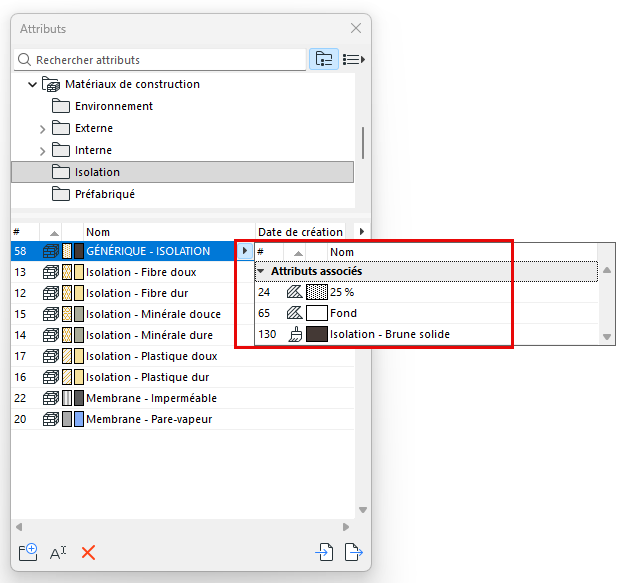Select Membrane - Imperméable row
This screenshot has width=626, height=583.
click(182, 398)
